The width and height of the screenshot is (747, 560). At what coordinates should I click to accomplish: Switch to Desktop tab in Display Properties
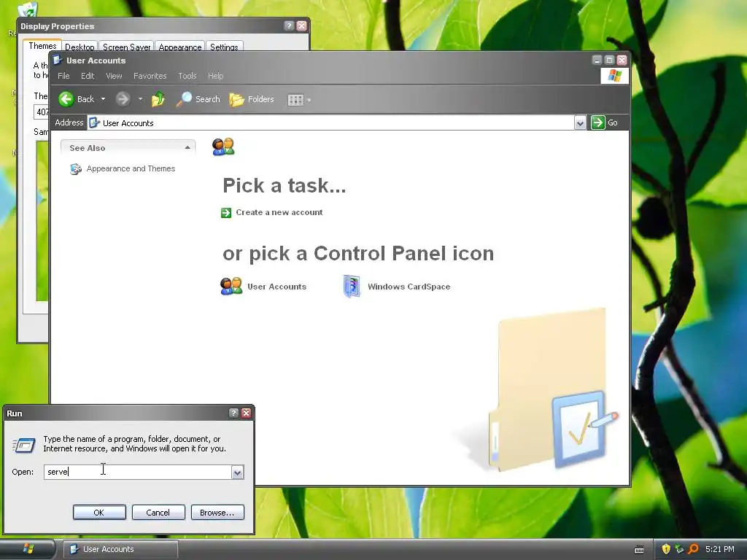click(x=80, y=47)
